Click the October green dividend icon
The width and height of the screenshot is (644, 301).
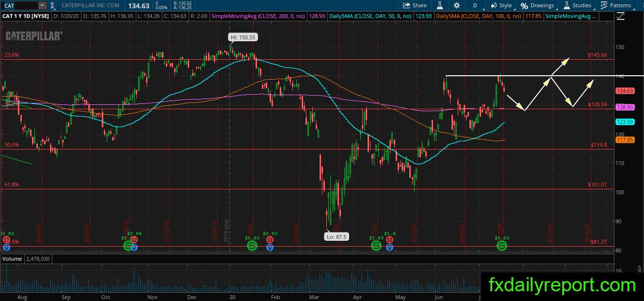tap(128, 246)
